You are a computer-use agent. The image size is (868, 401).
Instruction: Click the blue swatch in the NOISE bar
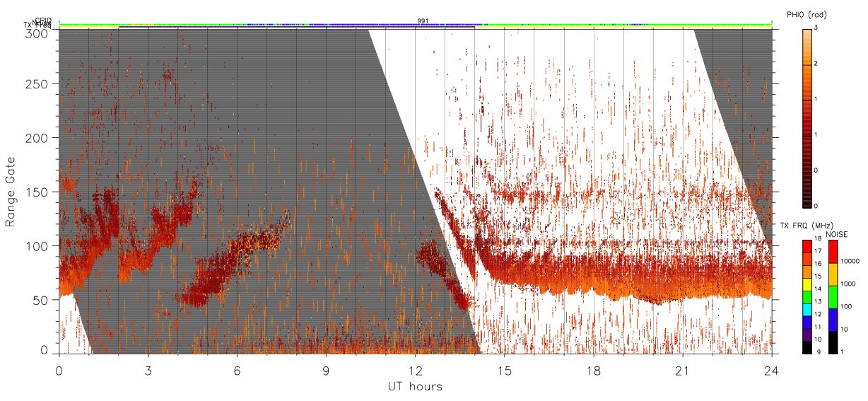(x=833, y=320)
